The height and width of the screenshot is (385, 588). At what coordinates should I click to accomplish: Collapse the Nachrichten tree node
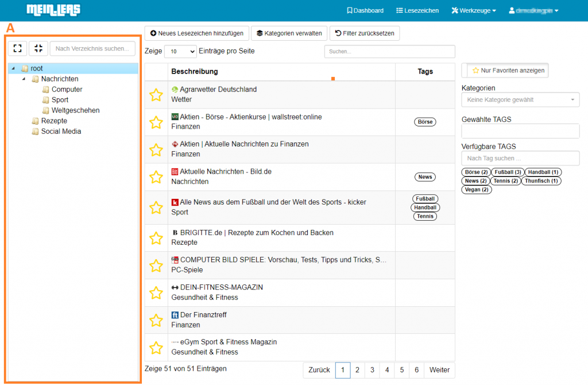24,79
